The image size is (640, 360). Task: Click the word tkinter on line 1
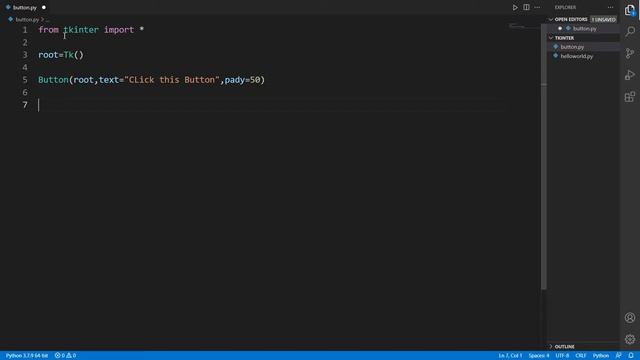tap(81, 30)
